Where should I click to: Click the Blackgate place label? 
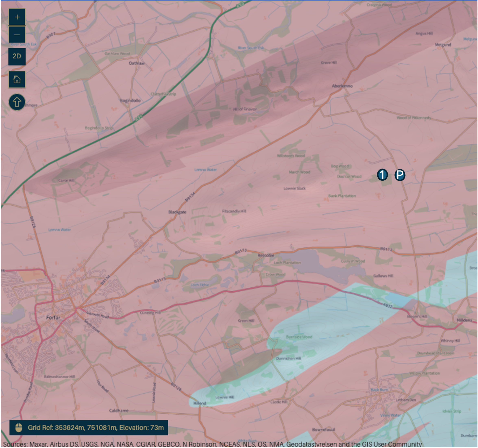[177, 212]
